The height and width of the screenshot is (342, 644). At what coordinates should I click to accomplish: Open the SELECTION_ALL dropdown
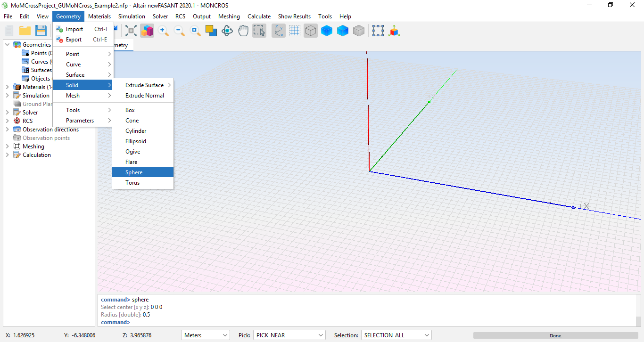pos(396,335)
